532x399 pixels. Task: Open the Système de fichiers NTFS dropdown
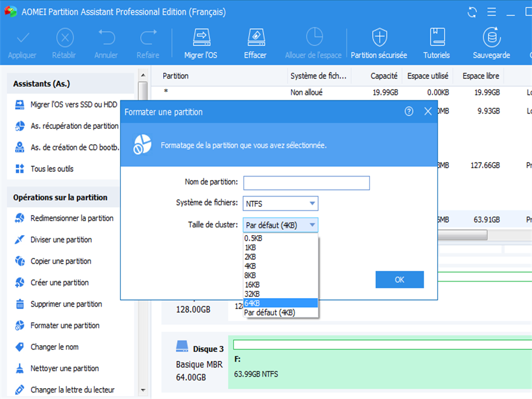click(281, 204)
